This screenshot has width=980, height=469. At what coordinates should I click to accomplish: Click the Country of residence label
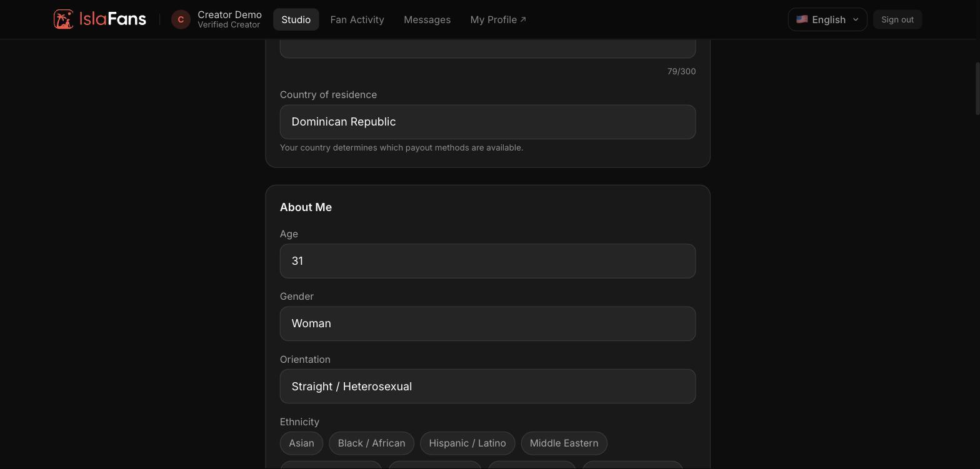328,95
